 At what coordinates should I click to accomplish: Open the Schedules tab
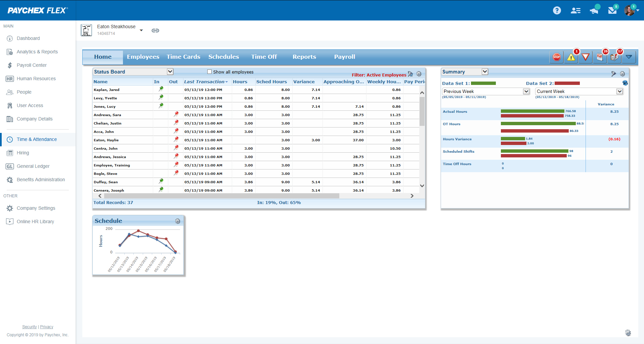point(223,57)
